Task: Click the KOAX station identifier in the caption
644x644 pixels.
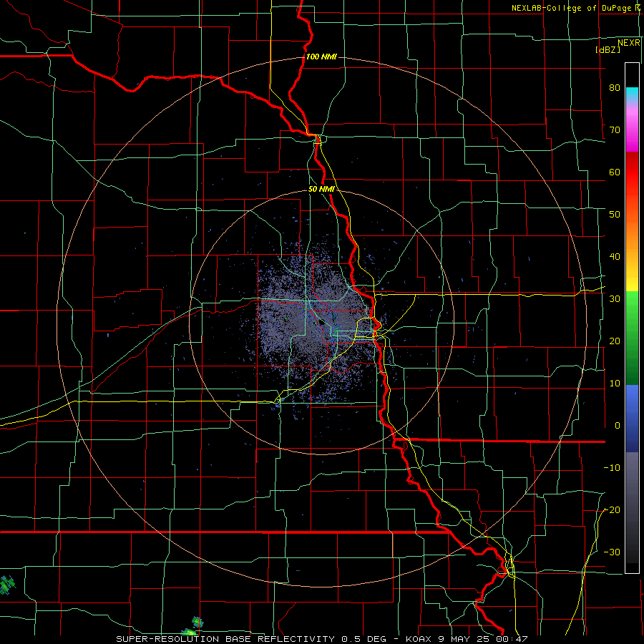Action: (x=419, y=639)
